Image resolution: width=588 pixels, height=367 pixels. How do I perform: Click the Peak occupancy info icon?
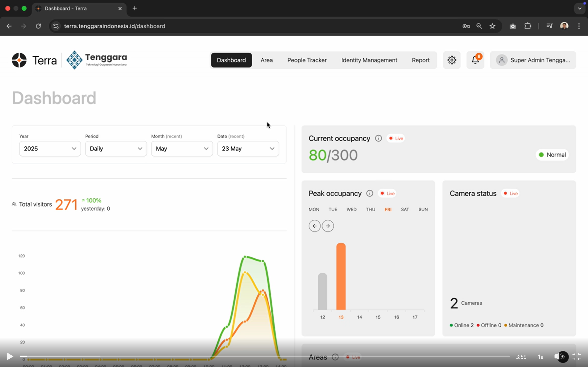369,193
